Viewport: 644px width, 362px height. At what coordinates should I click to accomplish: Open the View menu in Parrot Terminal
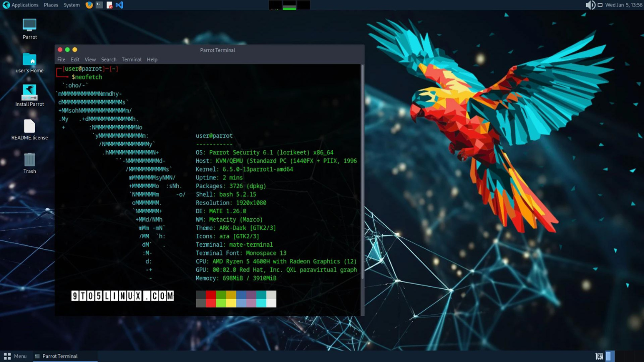(x=90, y=59)
